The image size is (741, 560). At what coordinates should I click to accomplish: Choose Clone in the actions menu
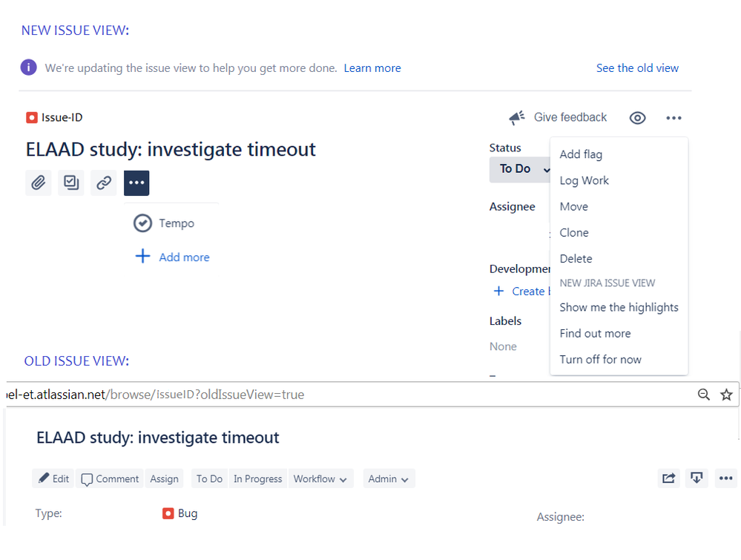coord(574,232)
